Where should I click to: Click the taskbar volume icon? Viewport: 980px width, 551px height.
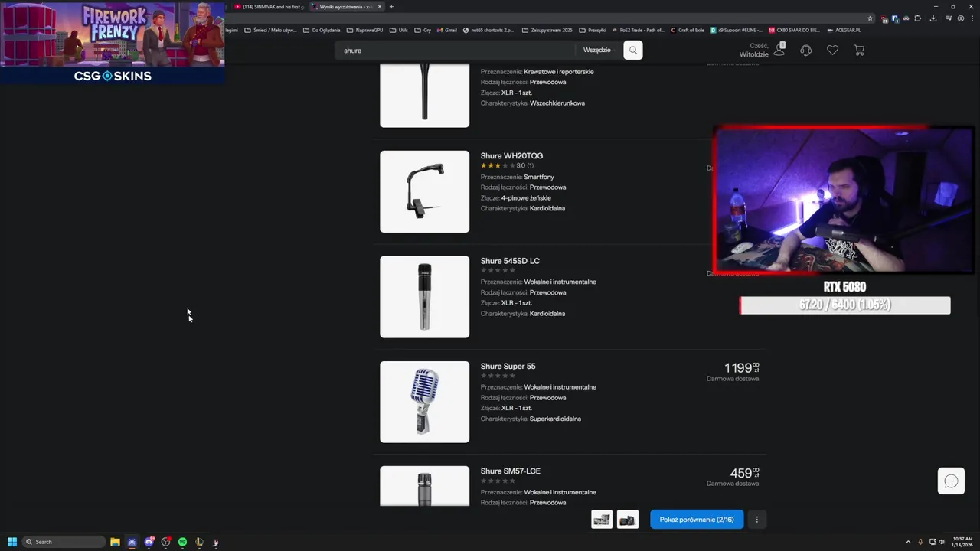tap(942, 542)
